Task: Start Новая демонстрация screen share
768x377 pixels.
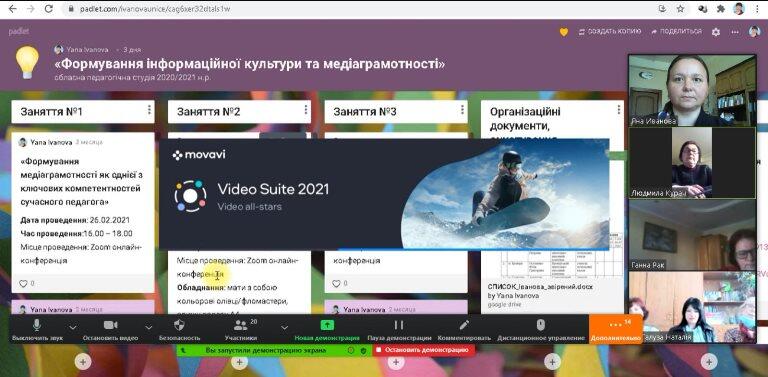Action: point(327,330)
